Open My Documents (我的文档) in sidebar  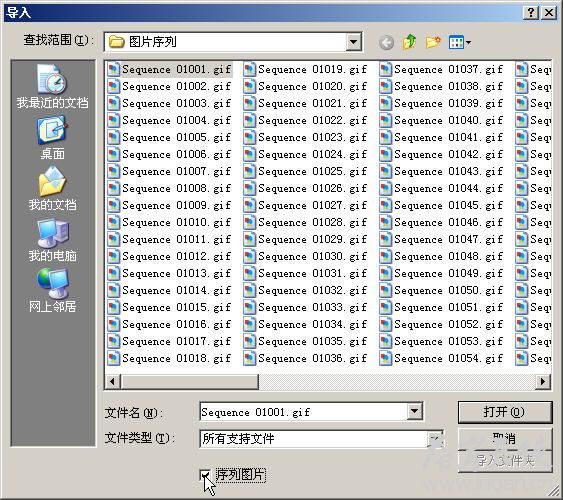52,188
